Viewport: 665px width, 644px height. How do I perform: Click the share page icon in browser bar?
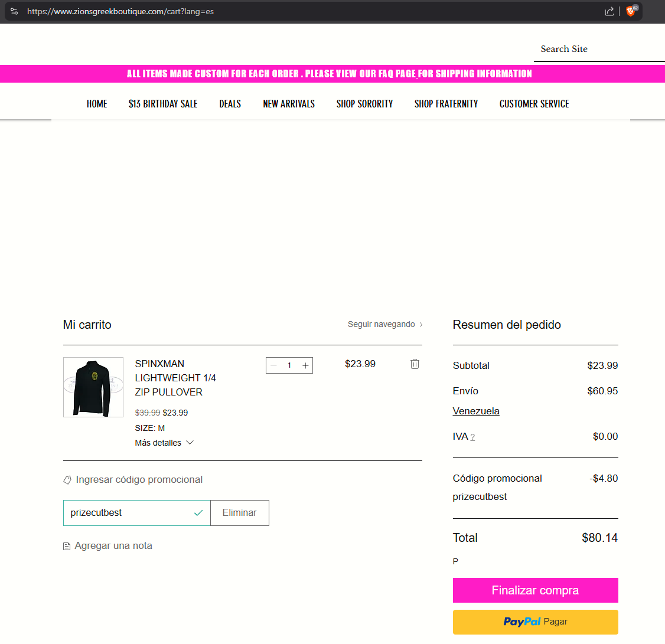click(x=609, y=11)
